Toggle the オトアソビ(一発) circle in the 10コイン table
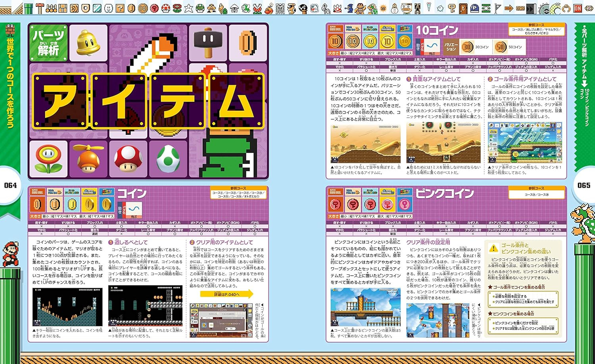This screenshot has height=364, width=595. click(500, 63)
